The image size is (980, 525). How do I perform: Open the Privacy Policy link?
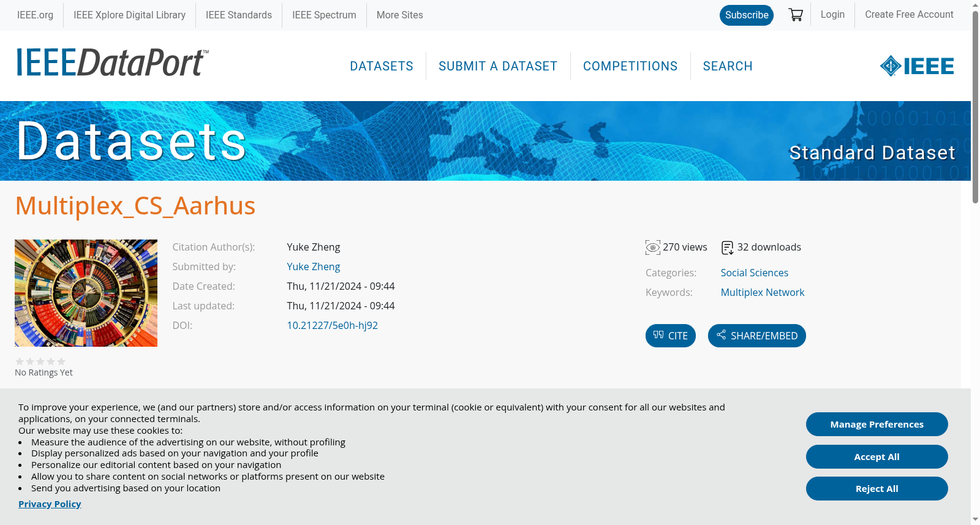(x=50, y=504)
